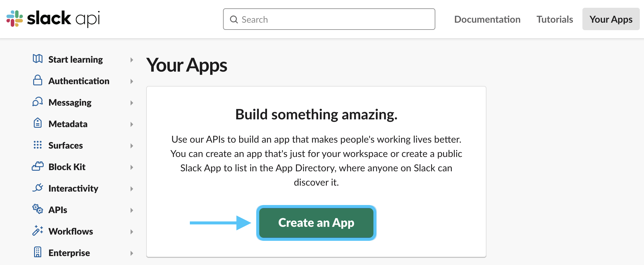Click the Interactivity plug icon

(x=38, y=188)
